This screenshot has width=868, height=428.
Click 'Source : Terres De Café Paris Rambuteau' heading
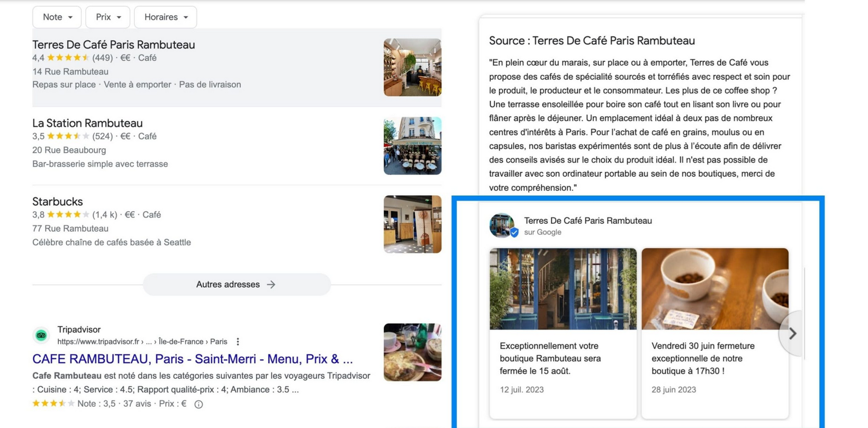592,41
